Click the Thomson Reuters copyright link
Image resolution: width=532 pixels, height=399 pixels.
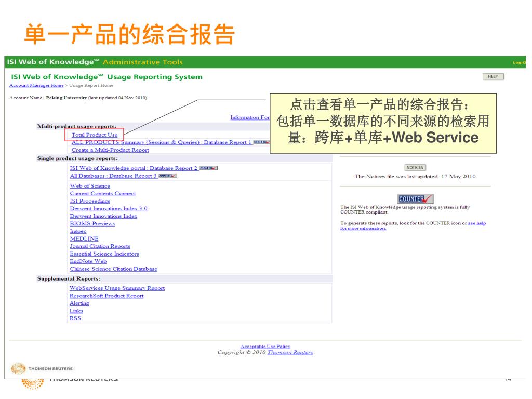point(290,353)
